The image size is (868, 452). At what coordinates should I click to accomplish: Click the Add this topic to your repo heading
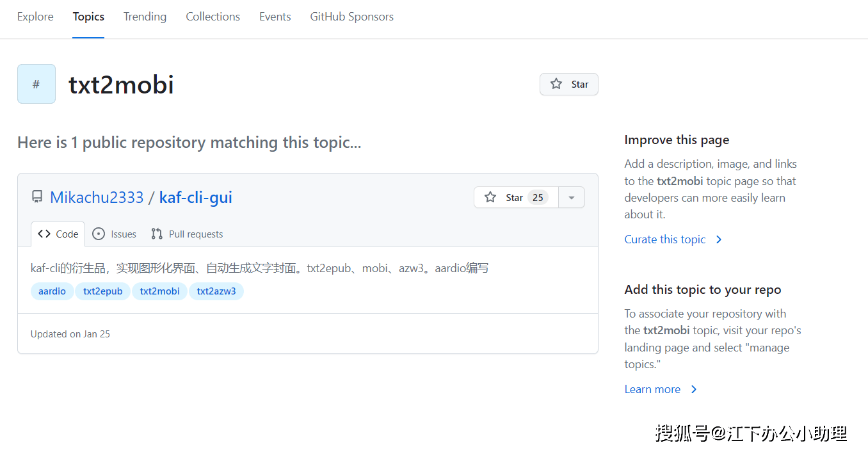pyautogui.click(x=703, y=289)
